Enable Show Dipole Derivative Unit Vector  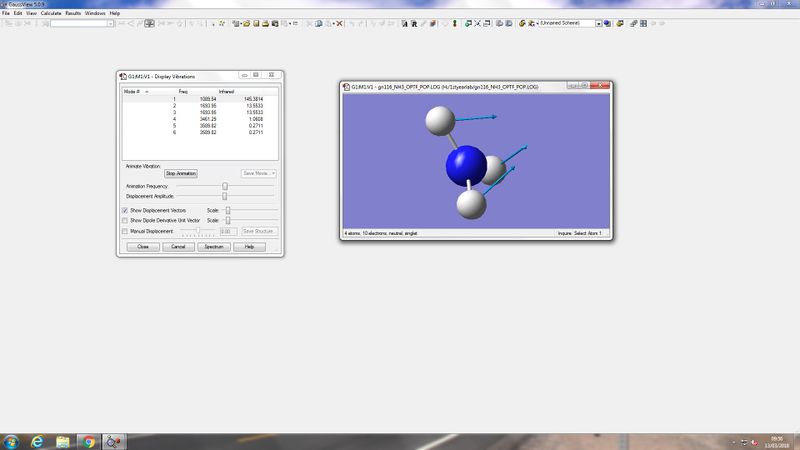pos(125,220)
